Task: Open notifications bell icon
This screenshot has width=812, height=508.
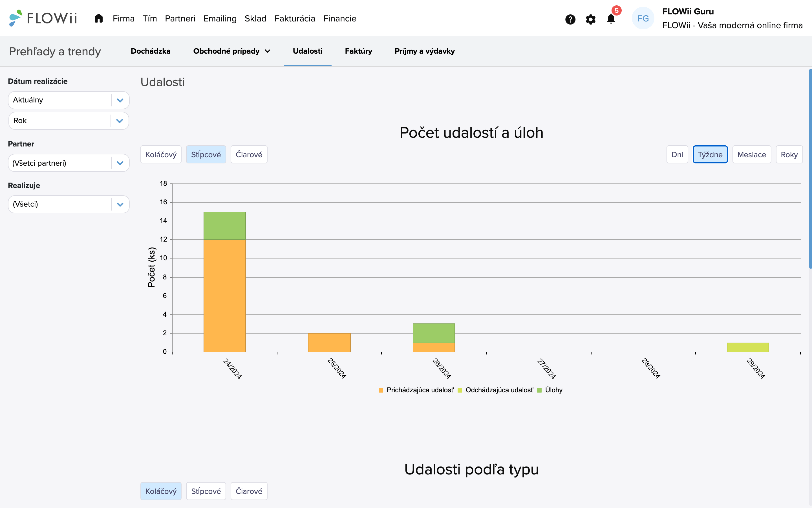Action: pyautogui.click(x=611, y=19)
